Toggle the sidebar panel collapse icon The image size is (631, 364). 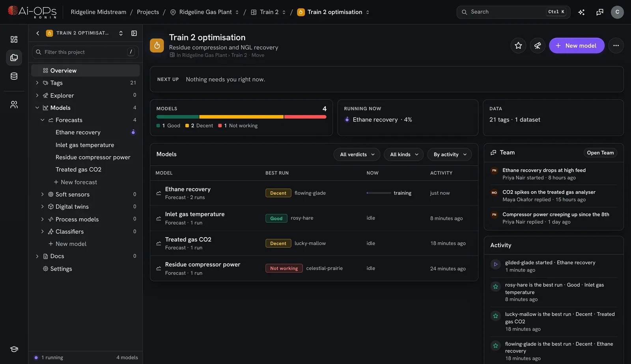point(134,33)
